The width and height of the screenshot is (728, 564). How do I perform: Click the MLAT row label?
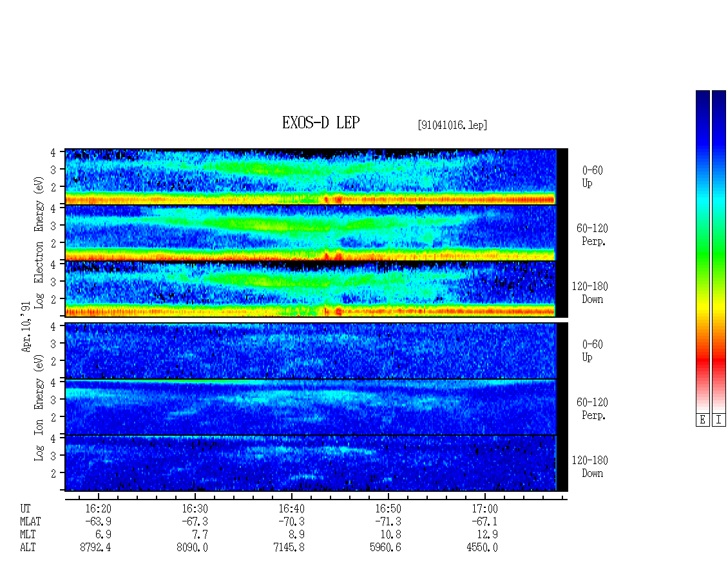tap(31, 521)
